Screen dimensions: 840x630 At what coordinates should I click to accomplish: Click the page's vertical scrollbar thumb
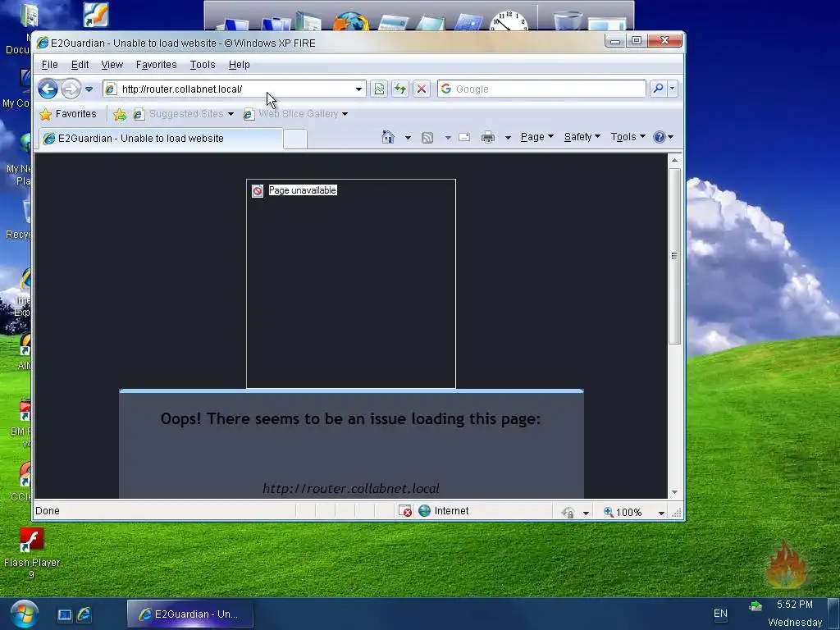pos(674,256)
